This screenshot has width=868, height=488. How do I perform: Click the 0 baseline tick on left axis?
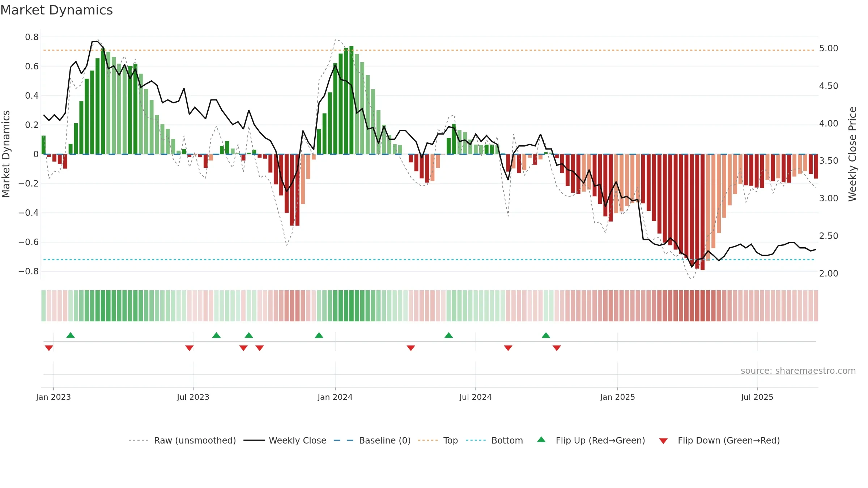36,154
